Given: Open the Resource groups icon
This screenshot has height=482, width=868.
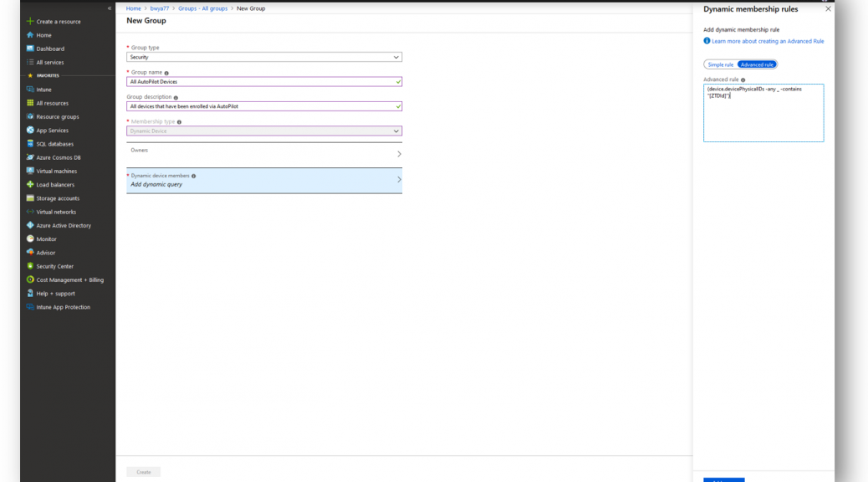Looking at the screenshot, I should (30, 116).
